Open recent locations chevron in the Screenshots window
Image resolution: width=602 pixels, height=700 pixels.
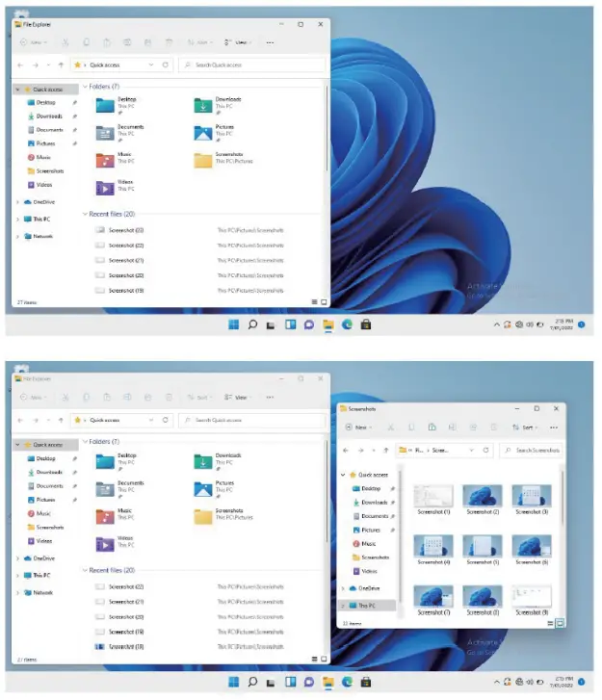[x=374, y=450]
